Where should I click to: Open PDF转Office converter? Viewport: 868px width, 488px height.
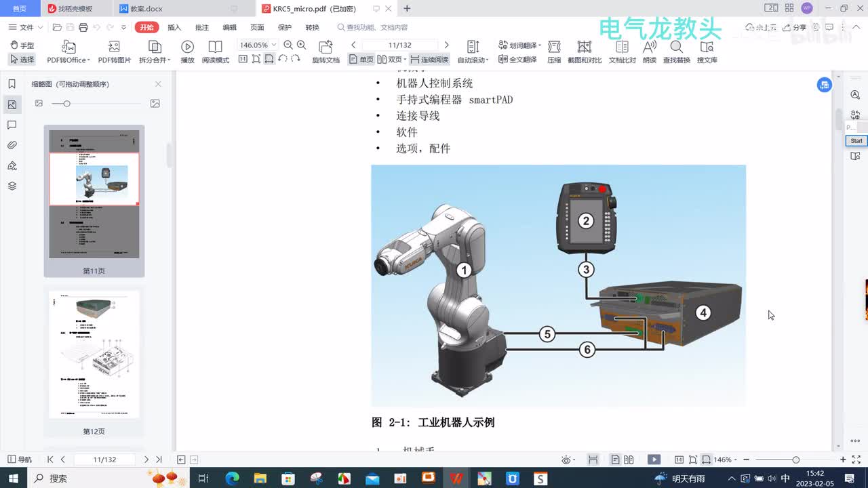click(68, 52)
